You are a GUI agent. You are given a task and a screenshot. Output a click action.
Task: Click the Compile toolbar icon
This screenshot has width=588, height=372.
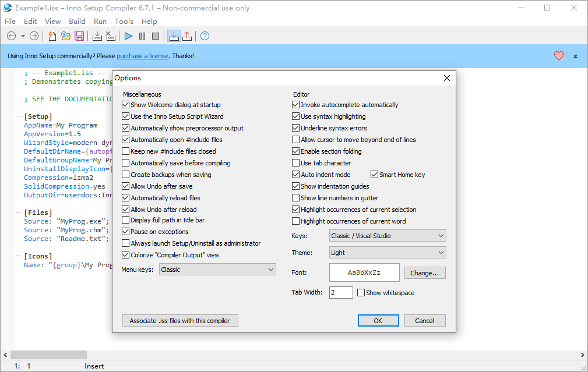(x=97, y=36)
